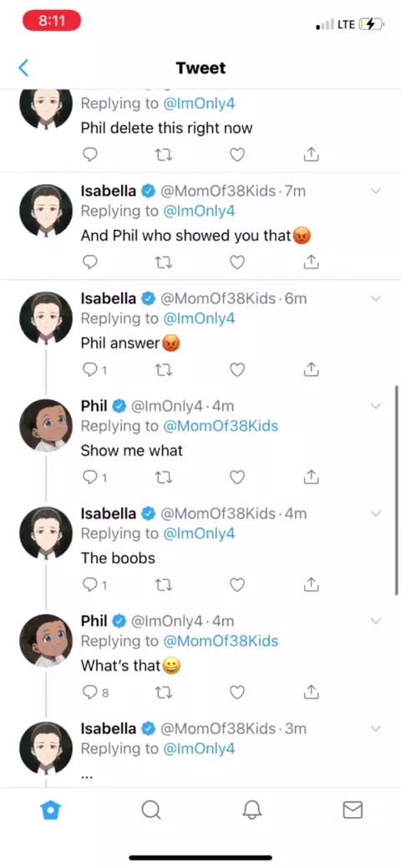Share the "Phil delete this right now" tweet

tap(312, 155)
